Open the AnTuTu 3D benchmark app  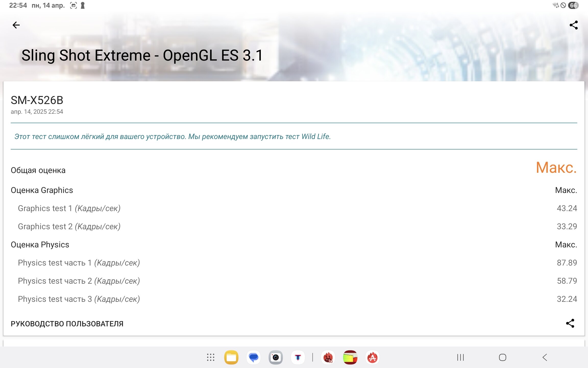[x=328, y=357]
